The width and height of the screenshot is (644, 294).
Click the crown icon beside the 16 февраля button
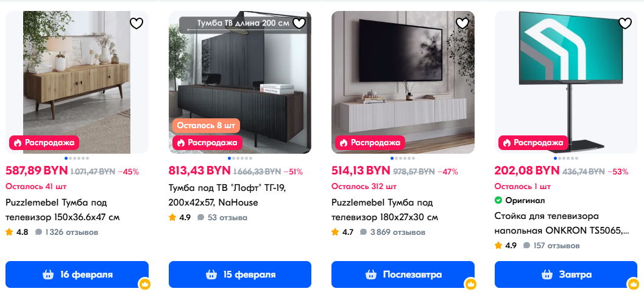click(x=144, y=283)
